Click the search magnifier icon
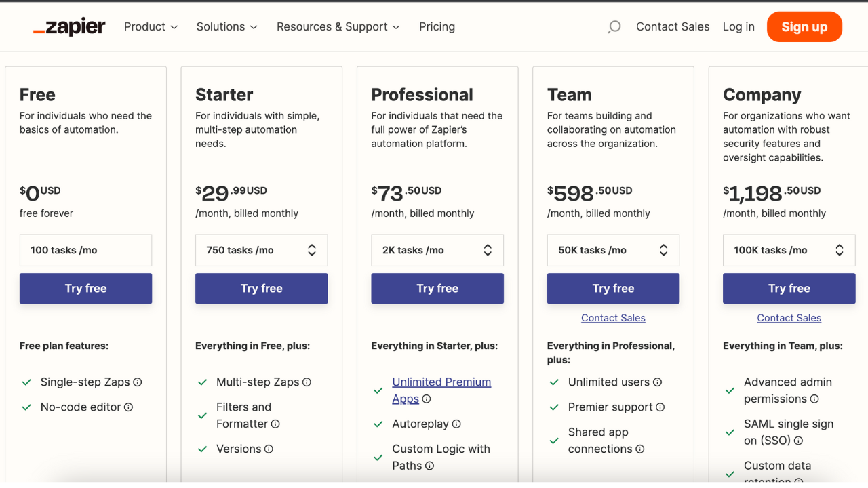The image size is (868, 488). (614, 27)
